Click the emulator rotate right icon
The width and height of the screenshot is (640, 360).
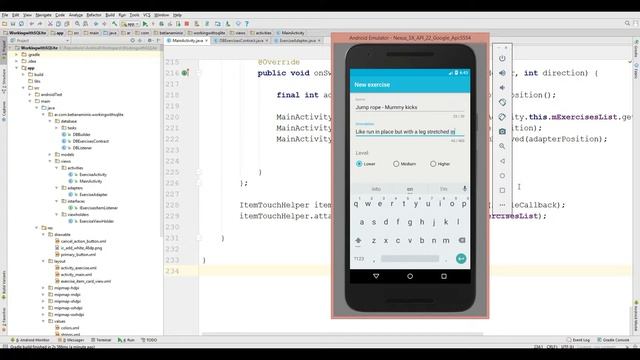pos(502,117)
